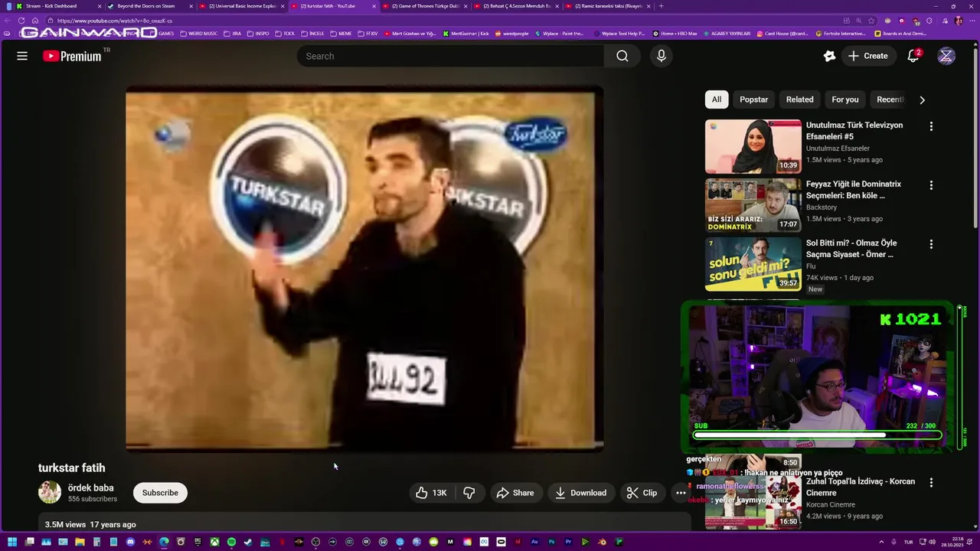Click the browser address bar URL
The width and height of the screenshot is (980, 551).
(x=114, y=21)
